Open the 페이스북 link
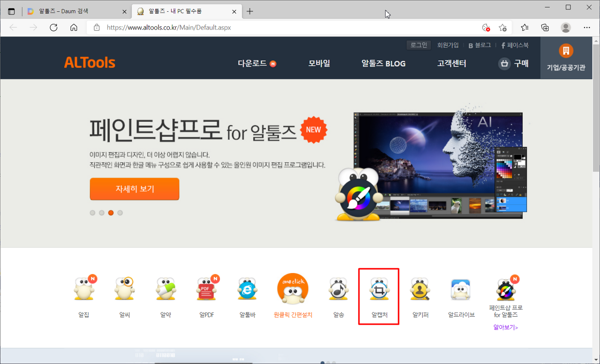This screenshot has width=600, height=364. pyautogui.click(x=515, y=45)
